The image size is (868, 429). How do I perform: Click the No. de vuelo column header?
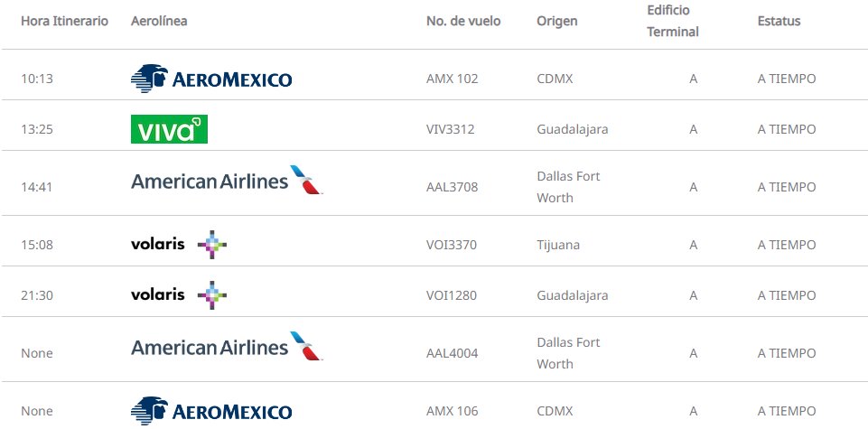(463, 21)
